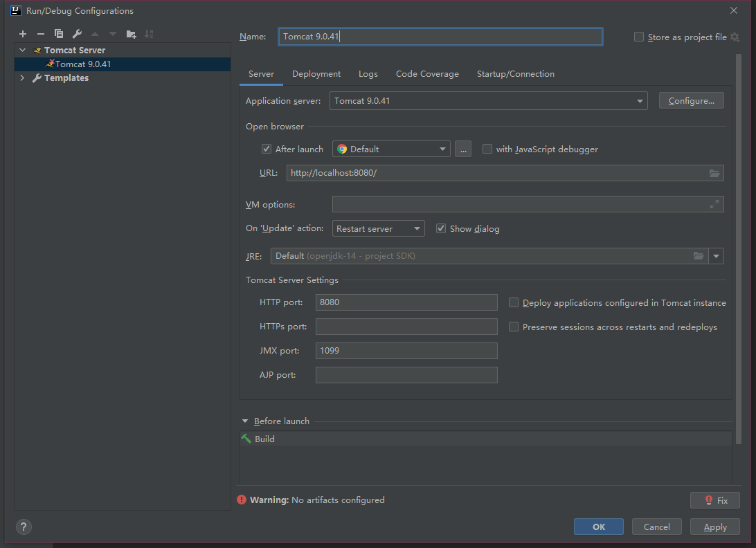Screen dimensions: 756x548
Task: Copy the configuration using the copy icon
Action: tap(59, 34)
